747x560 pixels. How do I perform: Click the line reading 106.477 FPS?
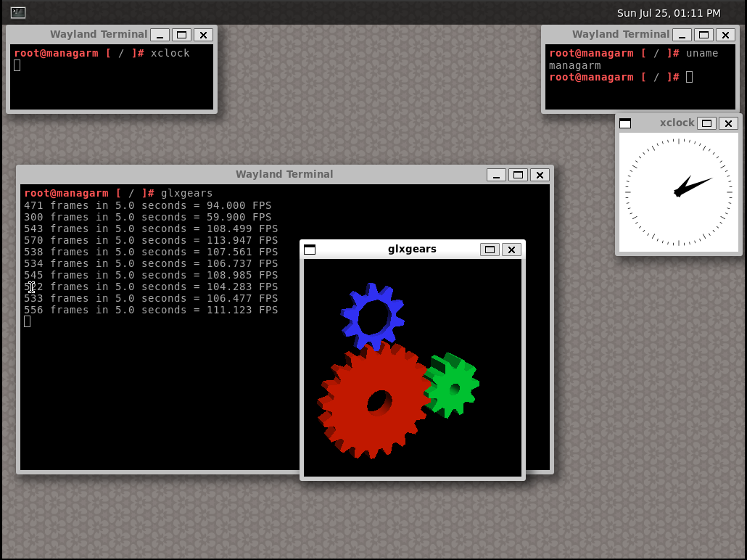pos(151,298)
